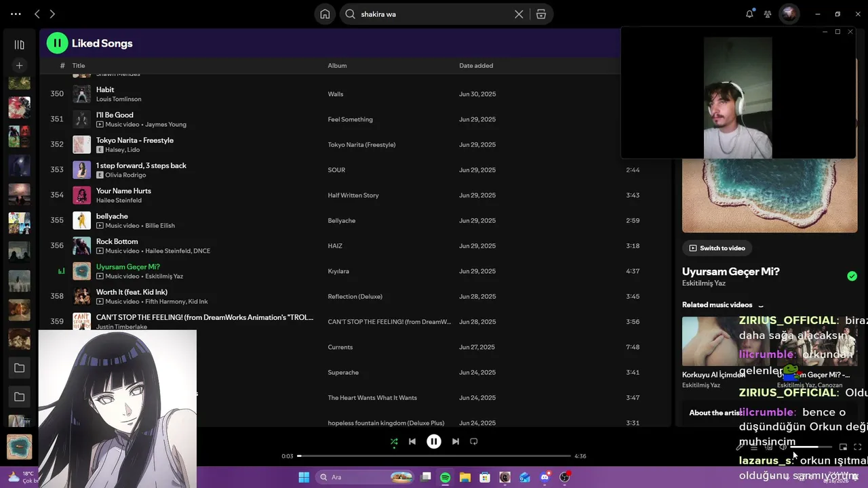The width and height of the screenshot is (868, 488).
Task: Select the song 'Your Name Hurts'
Action: (x=123, y=191)
